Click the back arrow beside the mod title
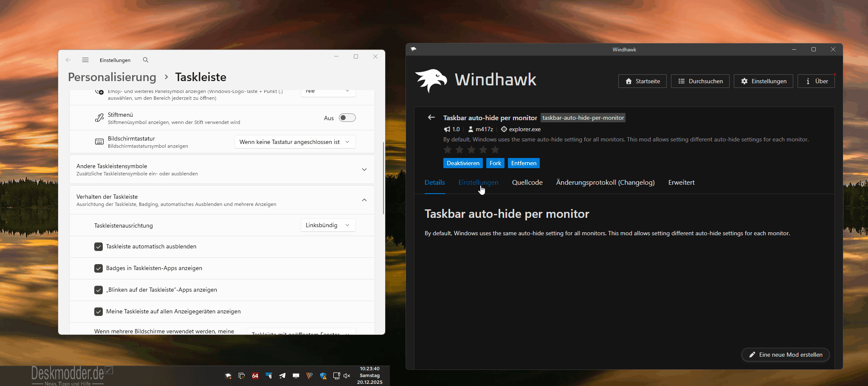Viewport: 868px width, 386px height. click(x=431, y=118)
